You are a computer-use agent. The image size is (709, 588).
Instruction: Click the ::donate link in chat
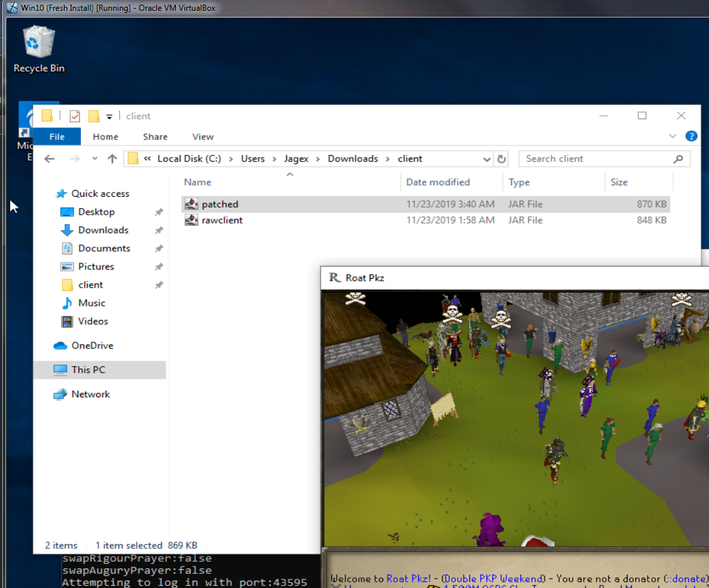pyautogui.click(x=686, y=579)
